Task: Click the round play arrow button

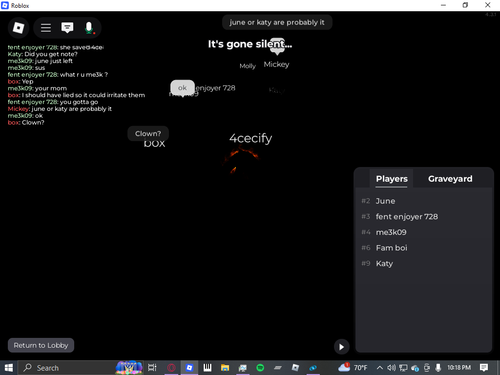Action: [341, 347]
